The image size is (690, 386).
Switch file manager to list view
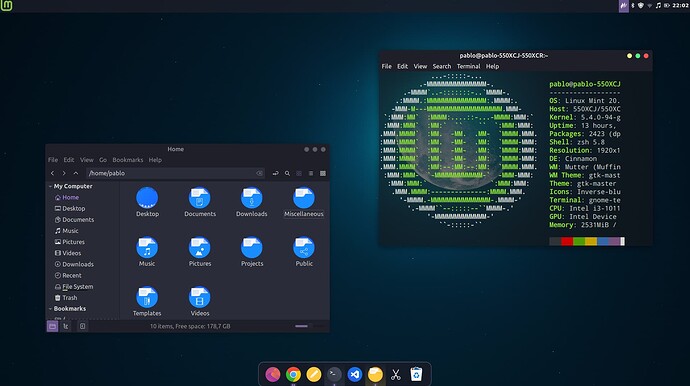(311, 173)
